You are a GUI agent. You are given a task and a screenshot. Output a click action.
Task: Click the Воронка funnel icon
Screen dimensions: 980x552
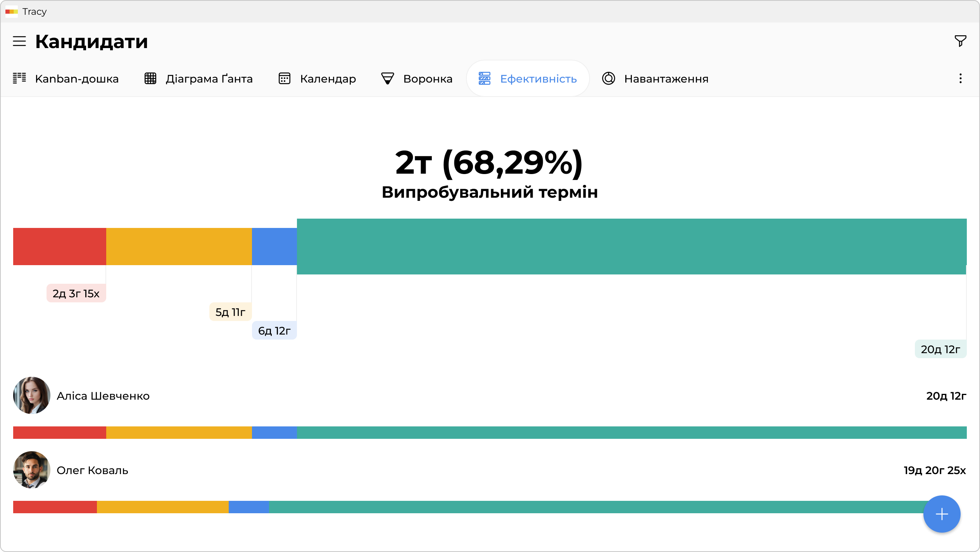[387, 79]
